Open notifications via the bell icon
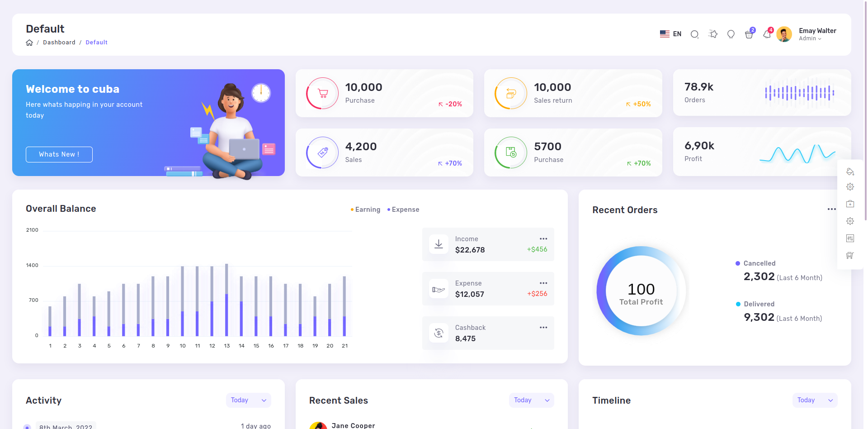 (767, 34)
